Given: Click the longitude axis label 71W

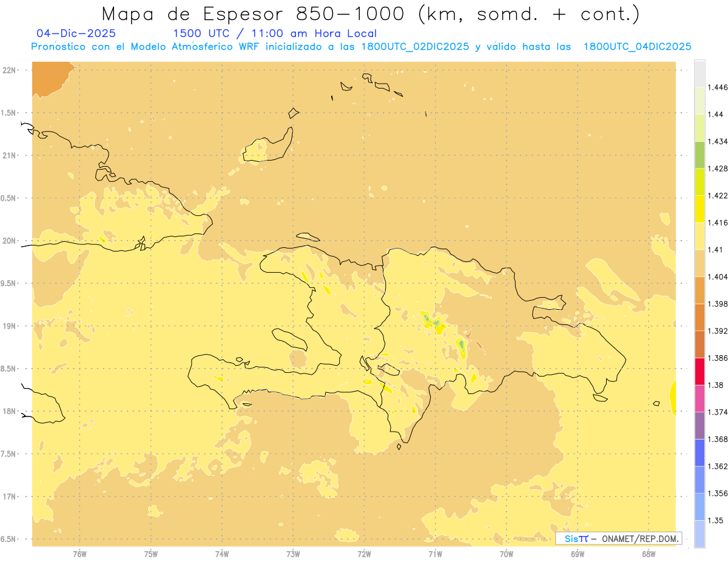Looking at the screenshot, I should pos(435,554).
